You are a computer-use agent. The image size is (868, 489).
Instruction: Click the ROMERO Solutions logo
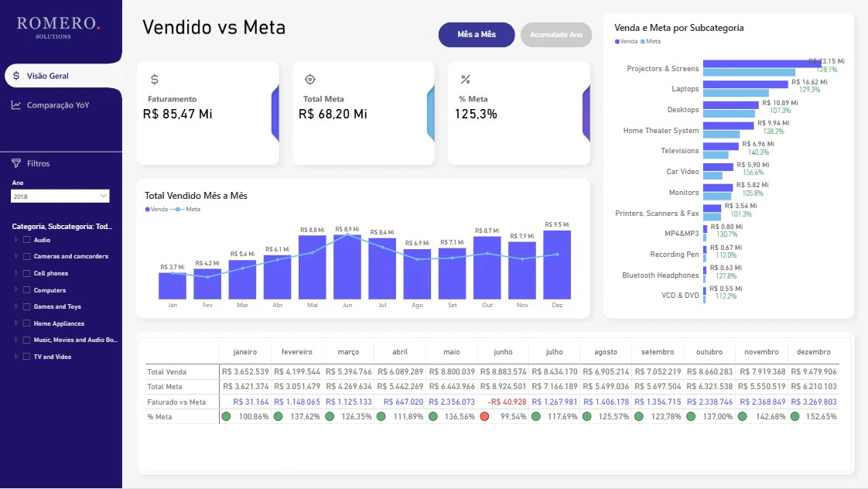[x=58, y=27]
